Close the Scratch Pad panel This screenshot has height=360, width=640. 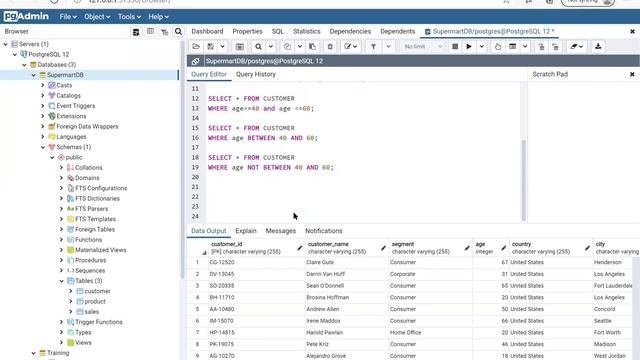click(x=632, y=74)
